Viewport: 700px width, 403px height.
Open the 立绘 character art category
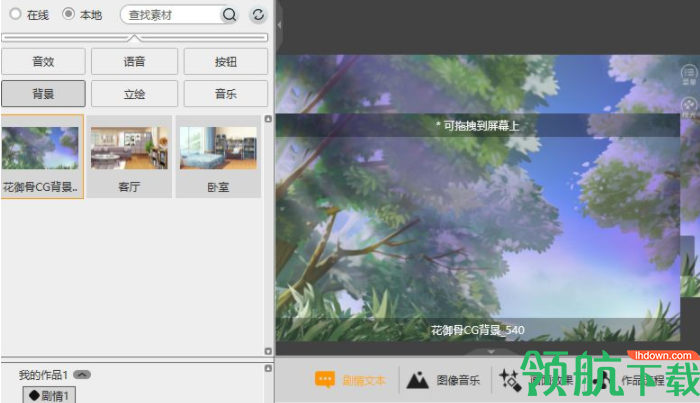click(134, 94)
